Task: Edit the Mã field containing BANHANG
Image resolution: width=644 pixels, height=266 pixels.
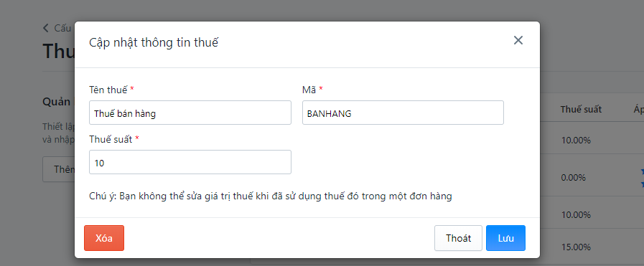Action: [x=403, y=113]
